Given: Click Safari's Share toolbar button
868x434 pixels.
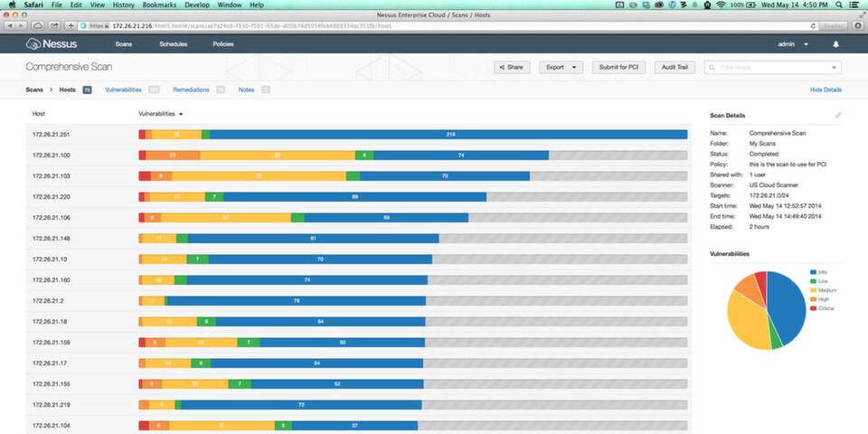Looking at the screenshot, I should tap(55, 25).
